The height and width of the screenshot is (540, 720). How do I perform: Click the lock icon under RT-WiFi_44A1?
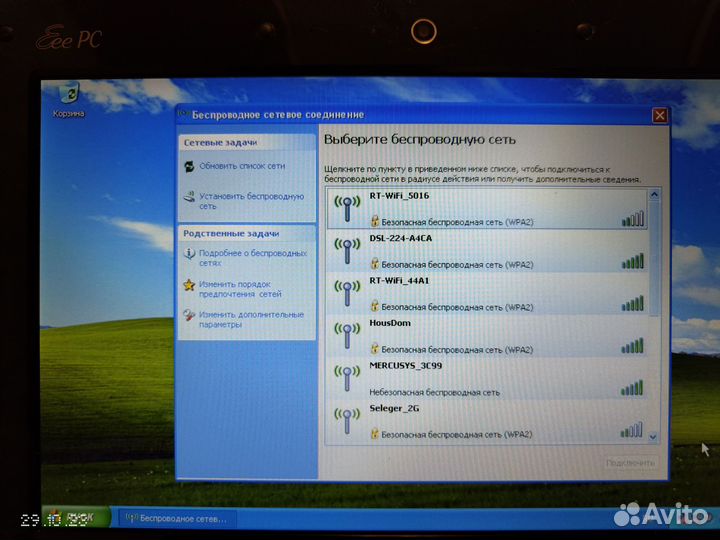coord(375,306)
